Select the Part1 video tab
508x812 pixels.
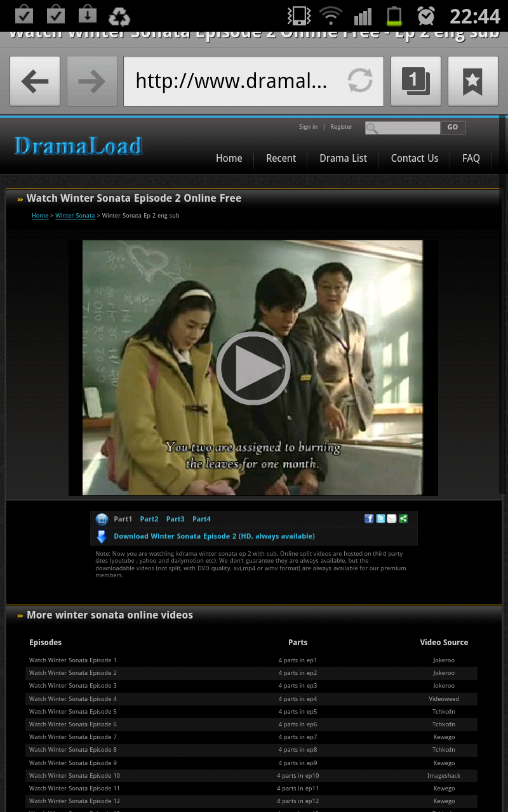click(123, 519)
